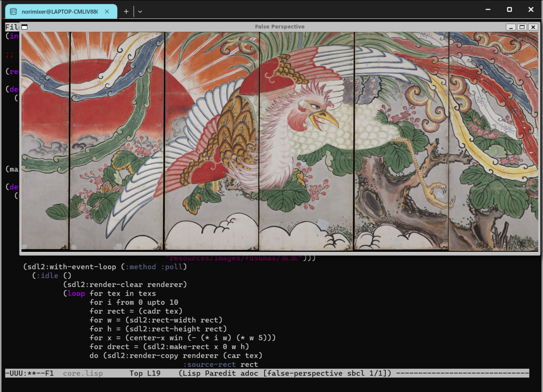
Task: Place cursor on sdl2:render-clear renderer line
Action: pyautogui.click(x=125, y=284)
